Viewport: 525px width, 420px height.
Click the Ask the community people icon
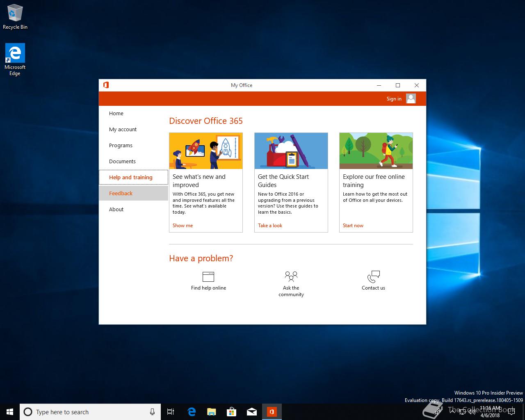click(291, 276)
